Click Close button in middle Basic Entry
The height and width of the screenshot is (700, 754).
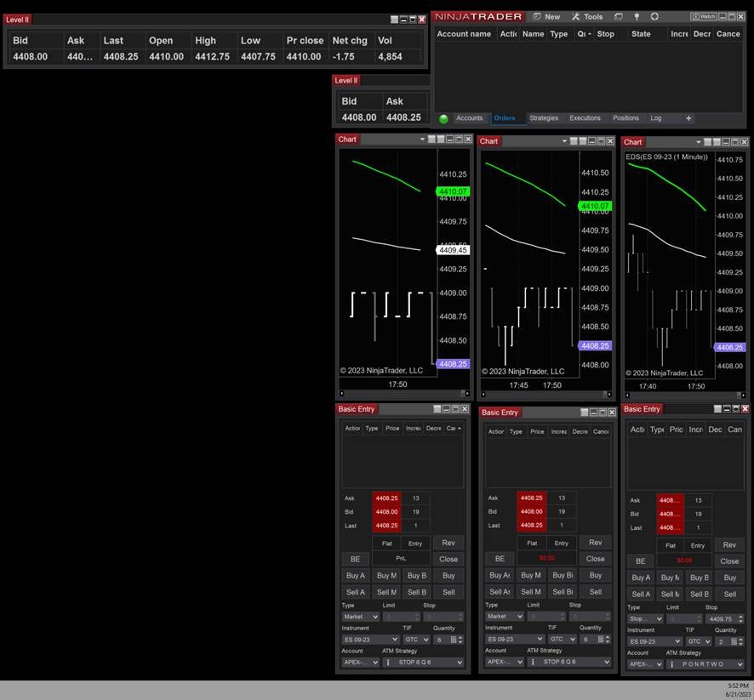click(596, 559)
